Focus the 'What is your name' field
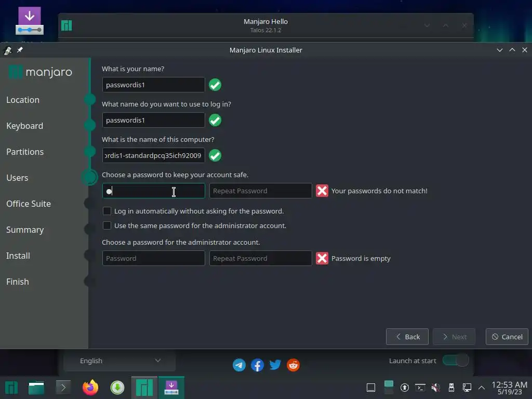The image size is (532, 399). (153, 85)
